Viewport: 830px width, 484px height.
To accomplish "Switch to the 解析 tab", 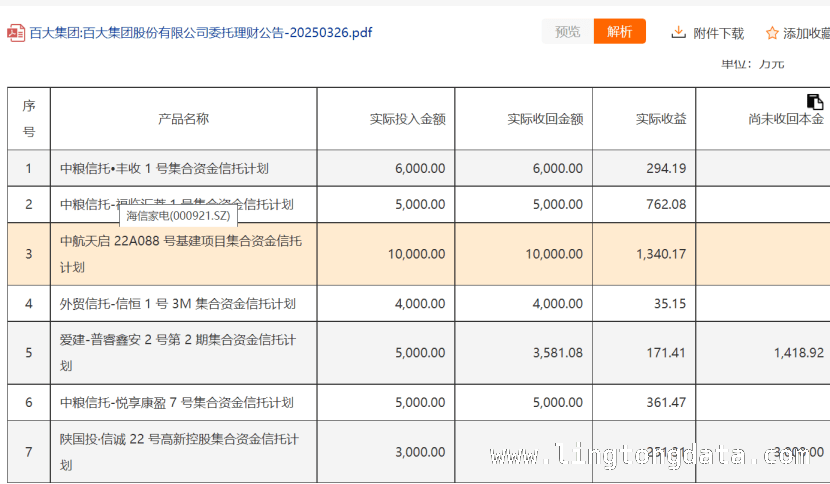I will [x=619, y=32].
